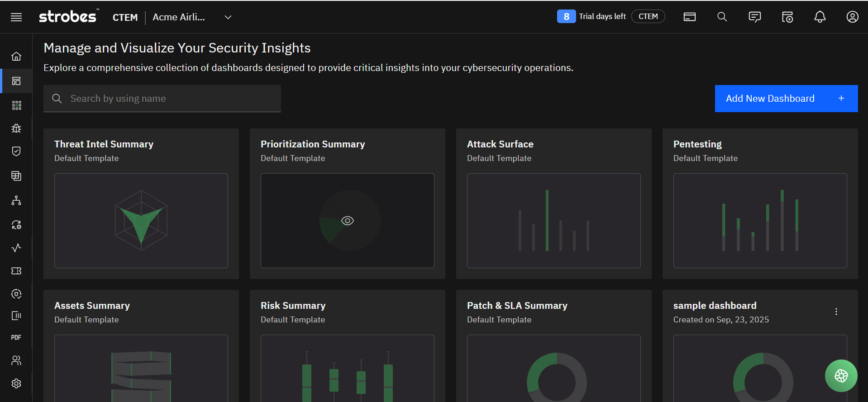Expand the Acme Airli... organization dropdown

[228, 17]
